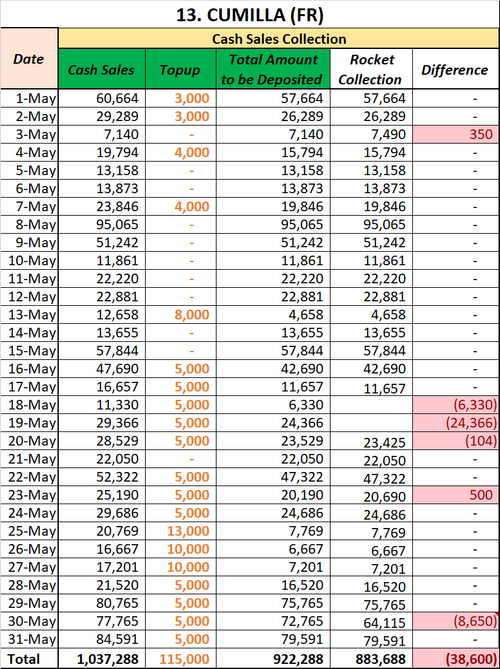The image size is (500, 669).
Task: Click the green "Cash Sales" column header
Action: (102, 70)
